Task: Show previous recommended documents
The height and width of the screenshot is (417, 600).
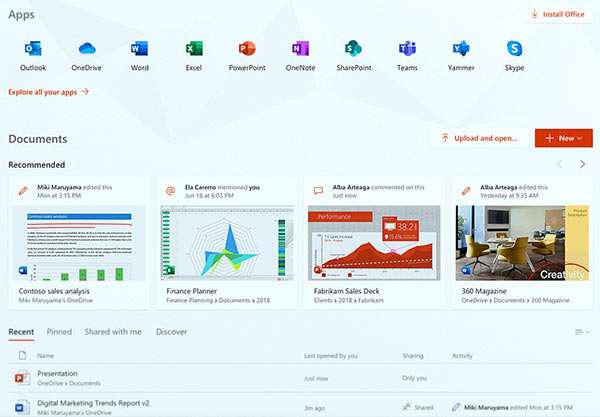Action: pyautogui.click(x=559, y=164)
